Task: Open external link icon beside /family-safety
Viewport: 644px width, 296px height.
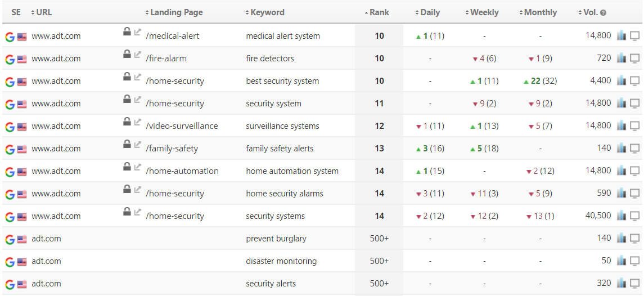Action: pos(138,144)
